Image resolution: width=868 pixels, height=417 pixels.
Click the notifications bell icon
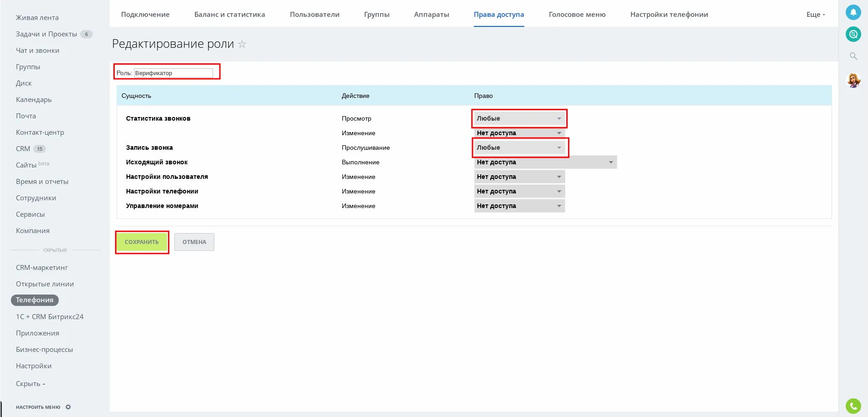853,12
